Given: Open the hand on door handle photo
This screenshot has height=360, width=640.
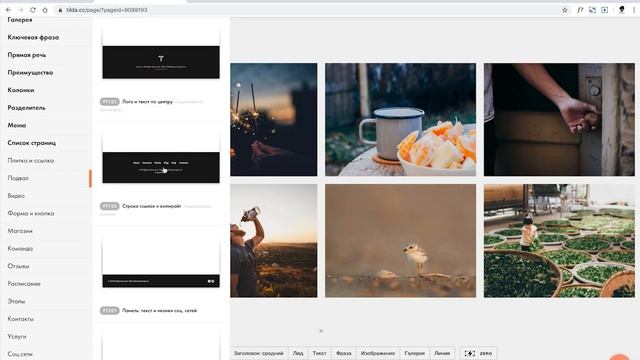Looking at the screenshot, I should [559, 120].
